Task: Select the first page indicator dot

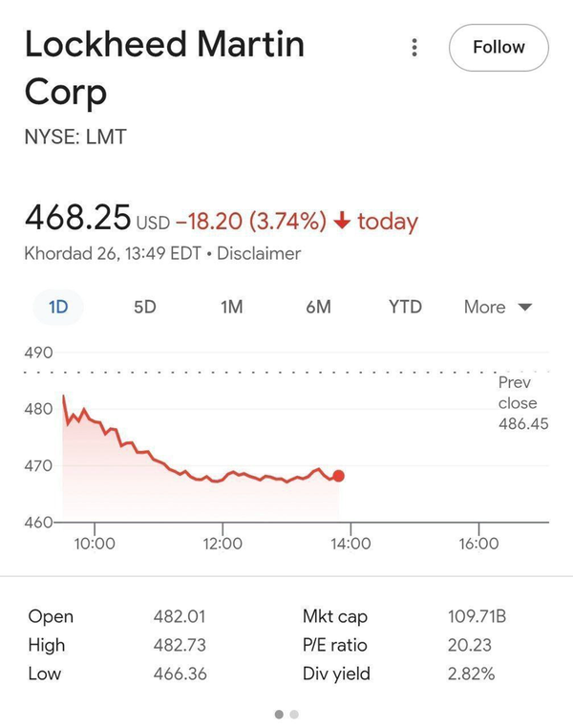Action: 279,714
